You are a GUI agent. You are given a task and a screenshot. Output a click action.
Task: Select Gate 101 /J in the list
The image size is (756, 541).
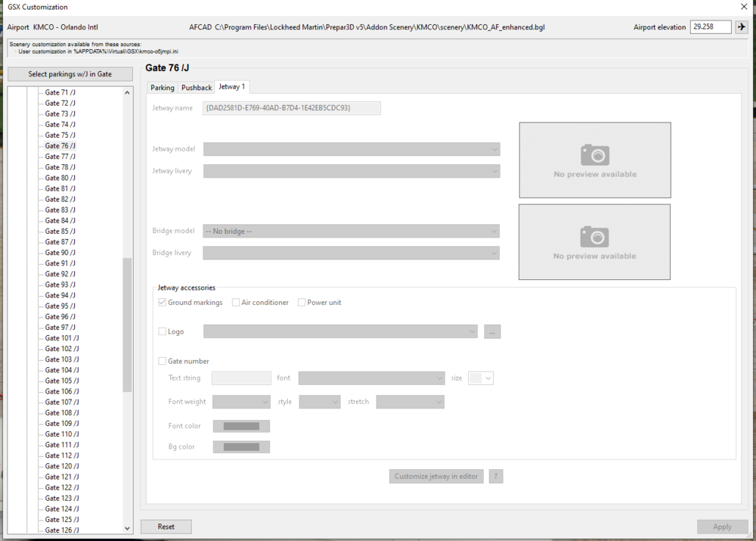point(62,338)
